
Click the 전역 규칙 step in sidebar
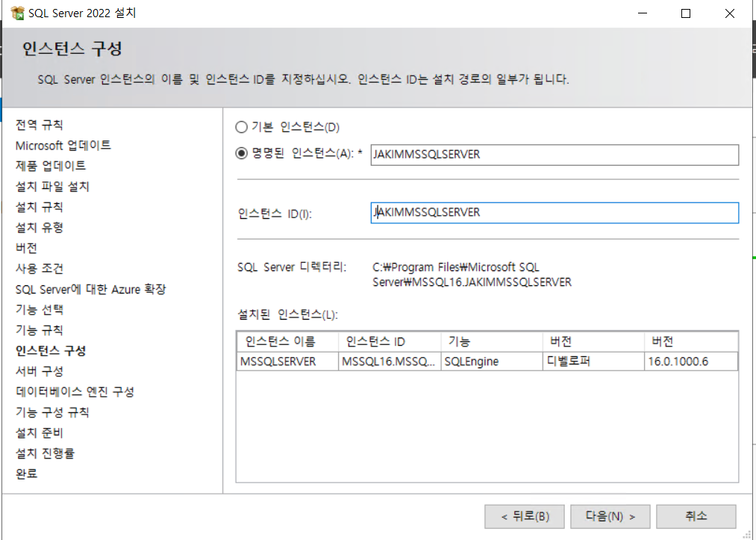[x=39, y=125]
